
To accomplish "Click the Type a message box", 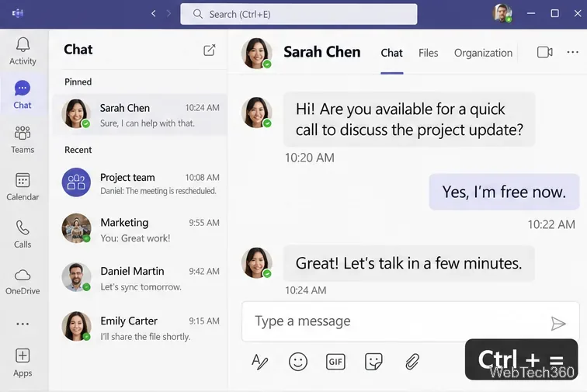I will click(411, 321).
